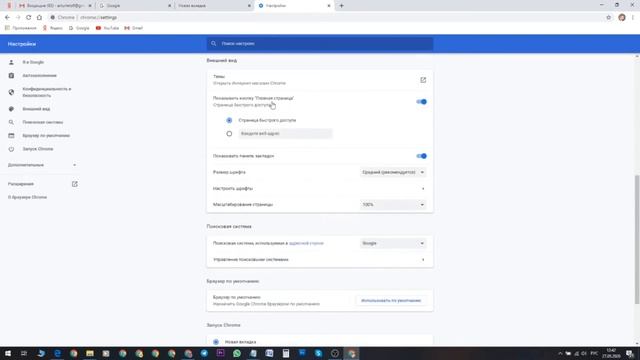Select the 'Quick access page' radio option
This screenshot has width=640, height=360.
229,120
